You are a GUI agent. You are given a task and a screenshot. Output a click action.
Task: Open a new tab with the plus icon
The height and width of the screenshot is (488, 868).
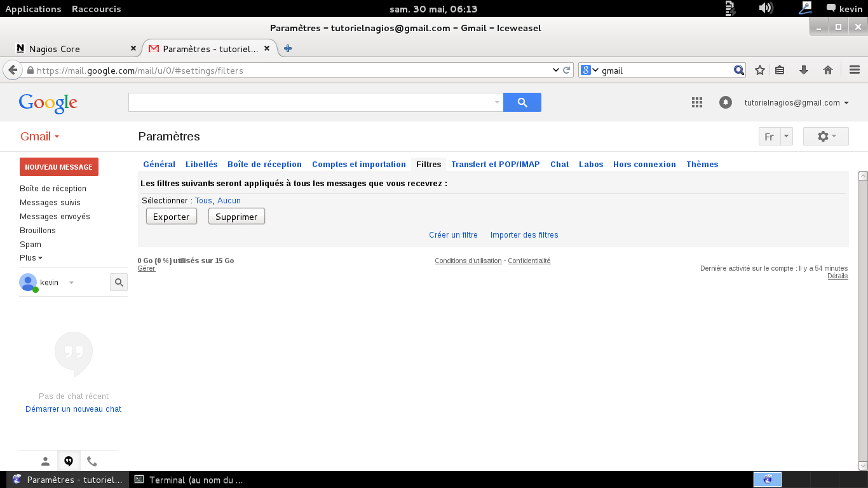click(288, 48)
